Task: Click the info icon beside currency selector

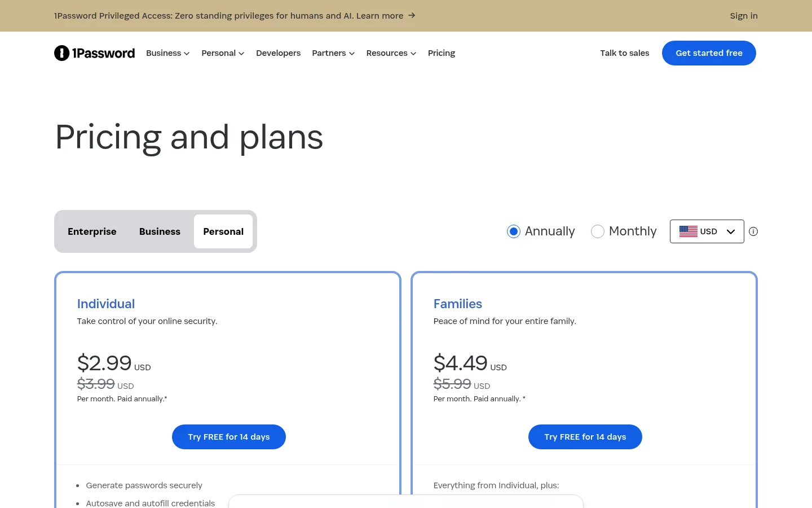Action: pyautogui.click(x=753, y=231)
